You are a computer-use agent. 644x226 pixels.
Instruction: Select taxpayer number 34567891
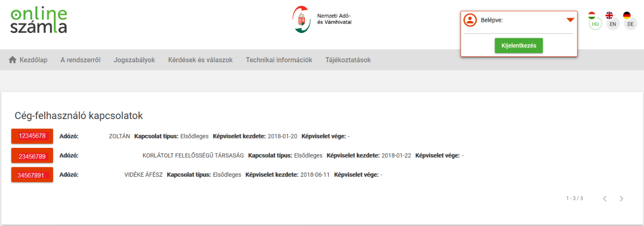coord(32,175)
